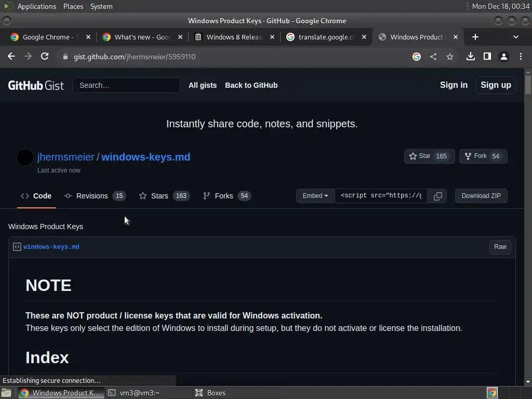The width and height of the screenshot is (532, 399).
Task: Click the page vertical scrollbar thumb
Action: point(528,85)
